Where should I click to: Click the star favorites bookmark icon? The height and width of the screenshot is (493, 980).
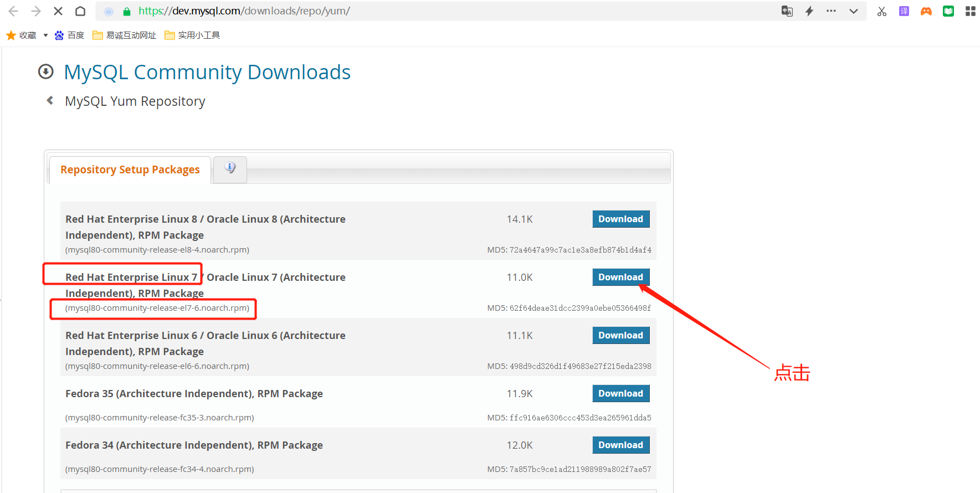[x=11, y=35]
